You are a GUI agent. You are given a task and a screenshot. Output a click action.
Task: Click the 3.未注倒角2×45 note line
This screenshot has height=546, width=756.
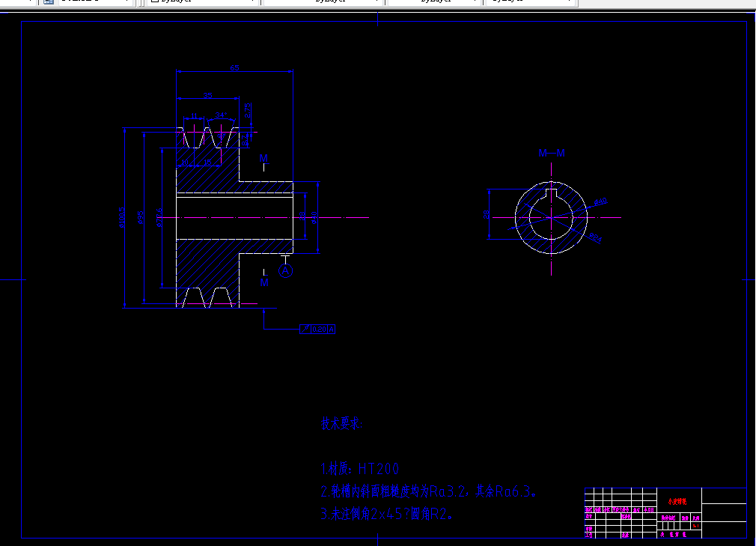[x=387, y=514]
